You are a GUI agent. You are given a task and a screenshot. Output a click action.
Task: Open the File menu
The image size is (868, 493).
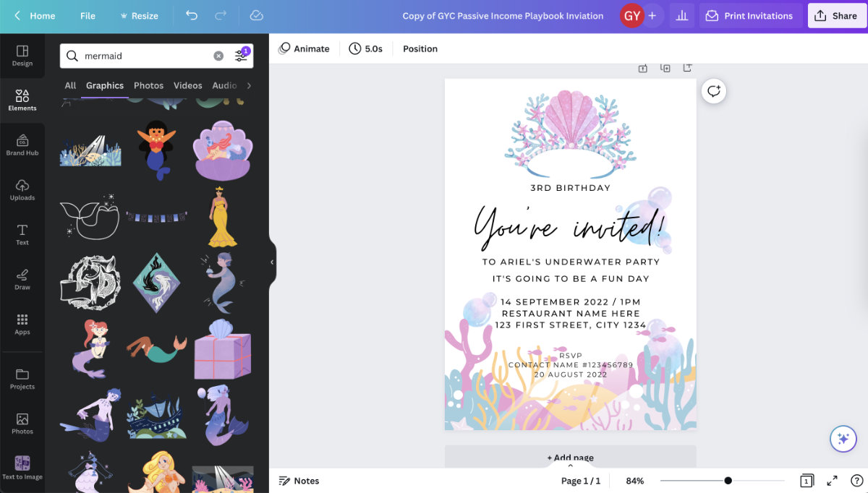[88, 15]
